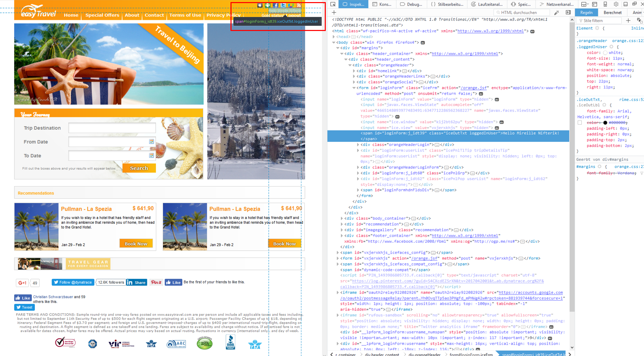Viewport: 644px width, 356px height.
Task: Enable the overridden color #000000 property
Action: click(580, 123)
